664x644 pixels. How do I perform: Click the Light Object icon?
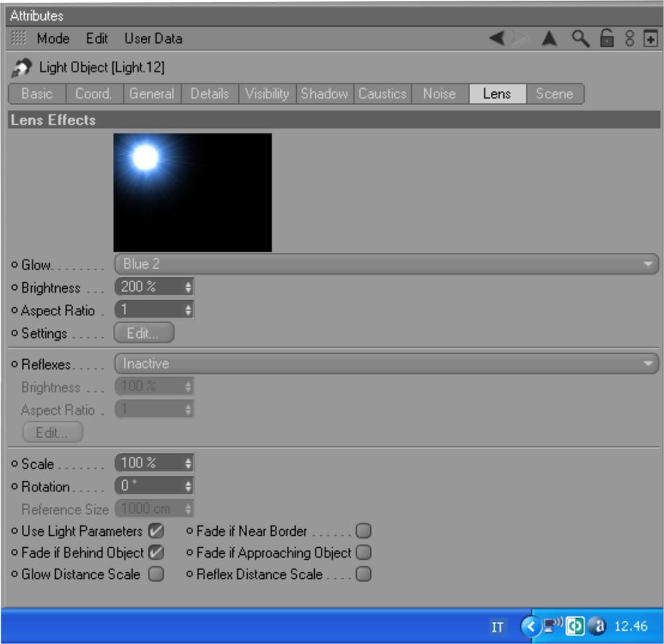point(21,68)
